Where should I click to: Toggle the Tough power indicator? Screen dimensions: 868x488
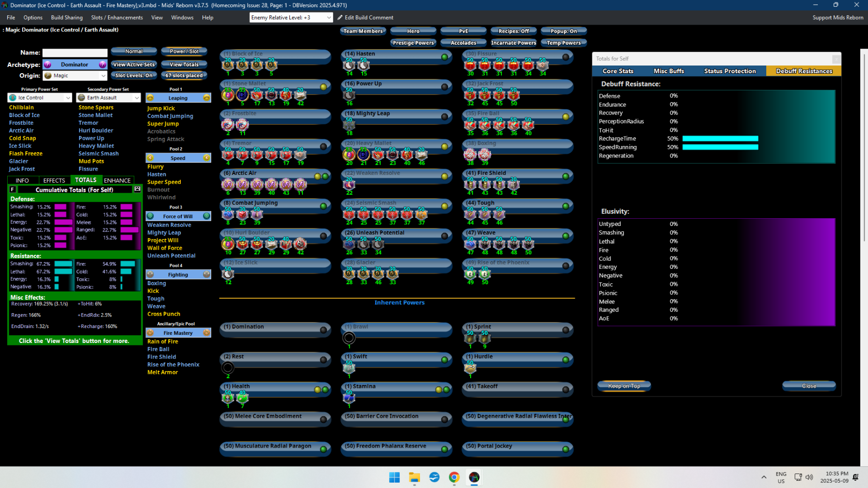[x=566, y=206]
